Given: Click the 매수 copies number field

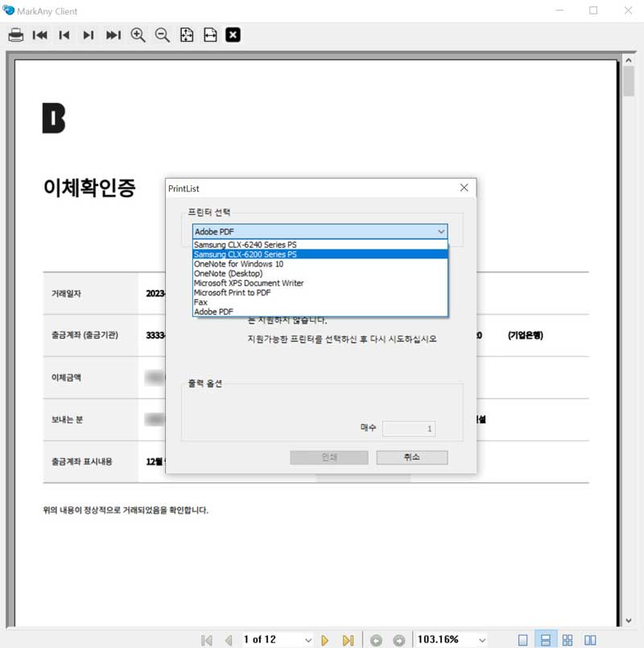Looking at the screenshot, I should [409, 428].
